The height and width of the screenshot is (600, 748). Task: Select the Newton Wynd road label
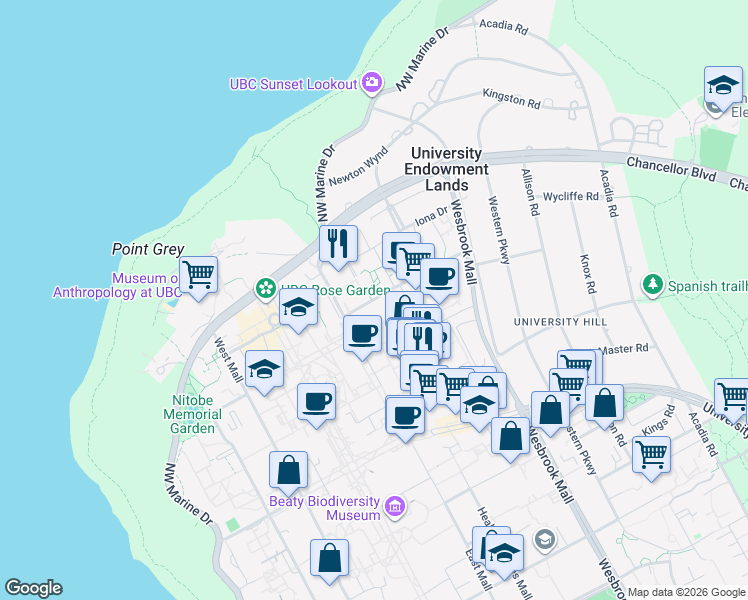(358, 166)
